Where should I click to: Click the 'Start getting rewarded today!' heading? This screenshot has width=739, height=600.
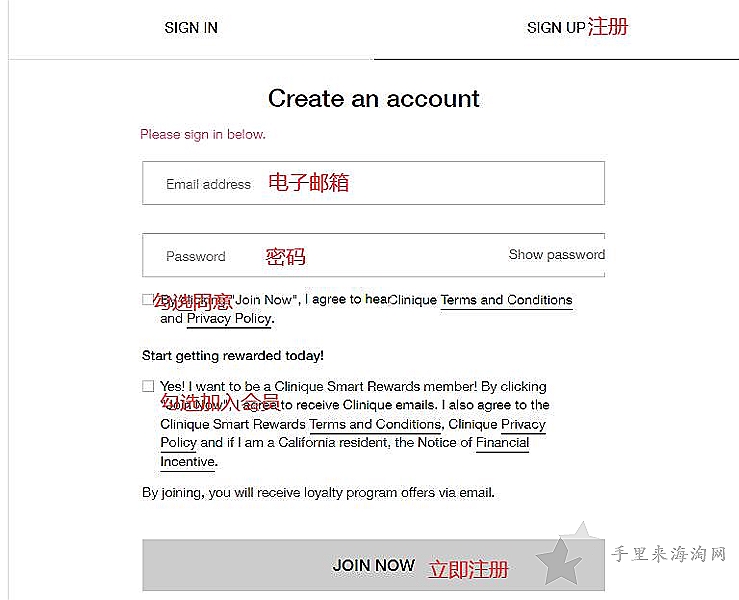click(233, 355)
